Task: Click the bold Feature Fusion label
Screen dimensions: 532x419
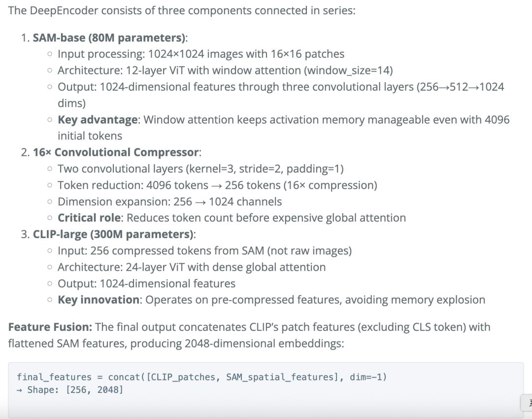Action: click(50, 327)
